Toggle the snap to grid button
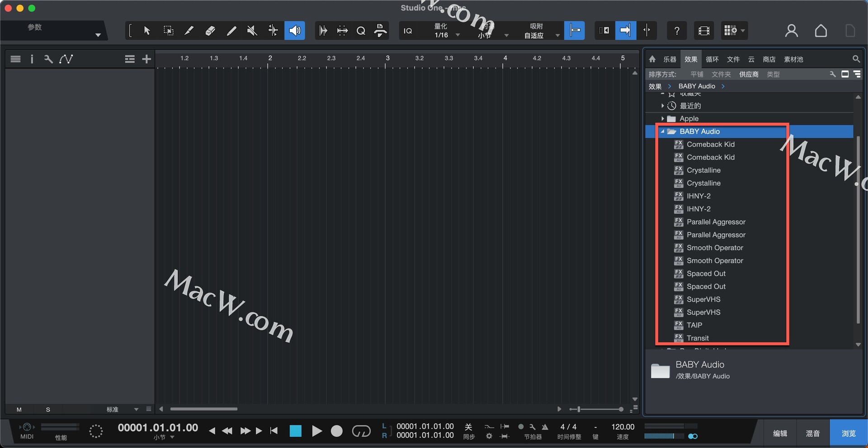The height and width of the screenshot is (448, 868). (575, 31)
